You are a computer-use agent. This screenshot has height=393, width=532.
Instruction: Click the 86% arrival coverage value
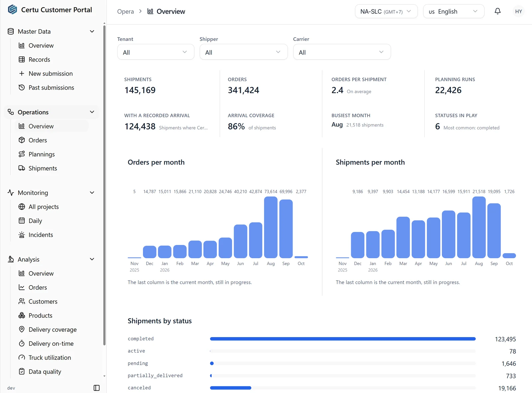pos(236,126)
